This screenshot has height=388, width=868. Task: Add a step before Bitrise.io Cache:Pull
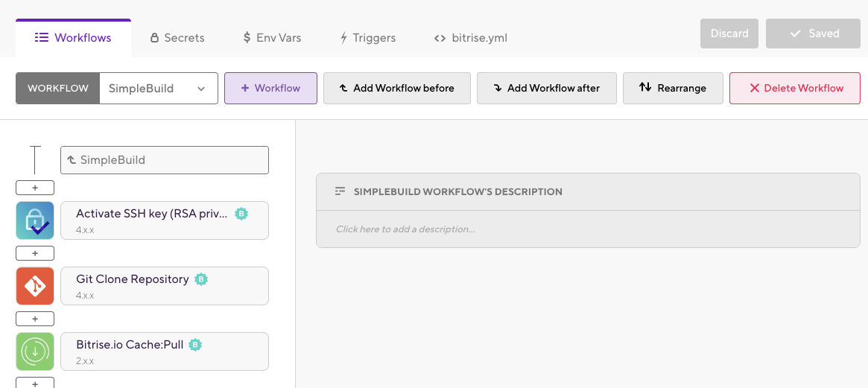tap(35, 319)
